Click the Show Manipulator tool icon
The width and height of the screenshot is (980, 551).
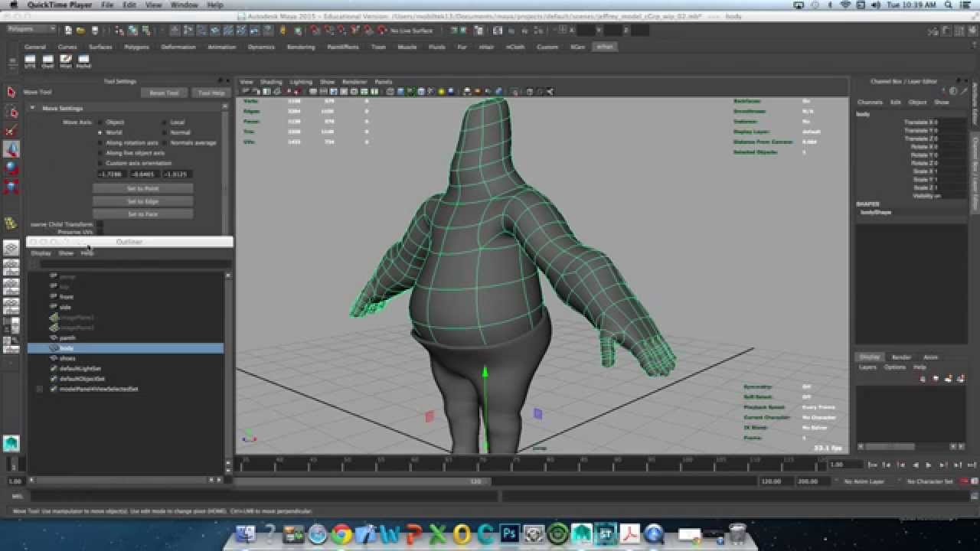point(11,223)
